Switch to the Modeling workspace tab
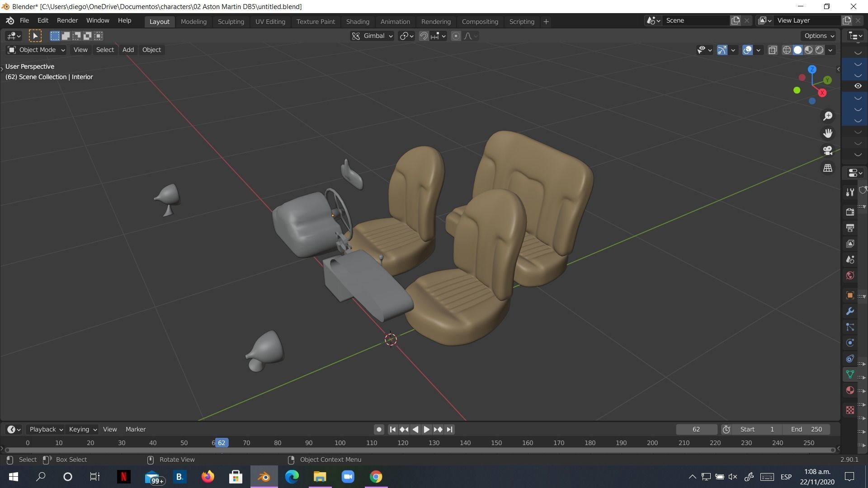Screen dimensions: 868x488 [x=193, y=21]
